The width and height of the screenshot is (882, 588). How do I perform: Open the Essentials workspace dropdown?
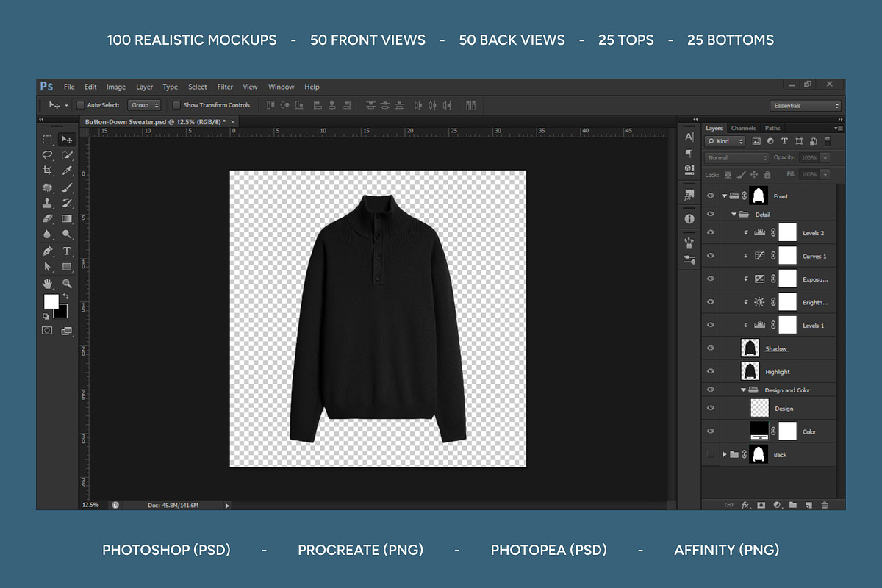806,105
